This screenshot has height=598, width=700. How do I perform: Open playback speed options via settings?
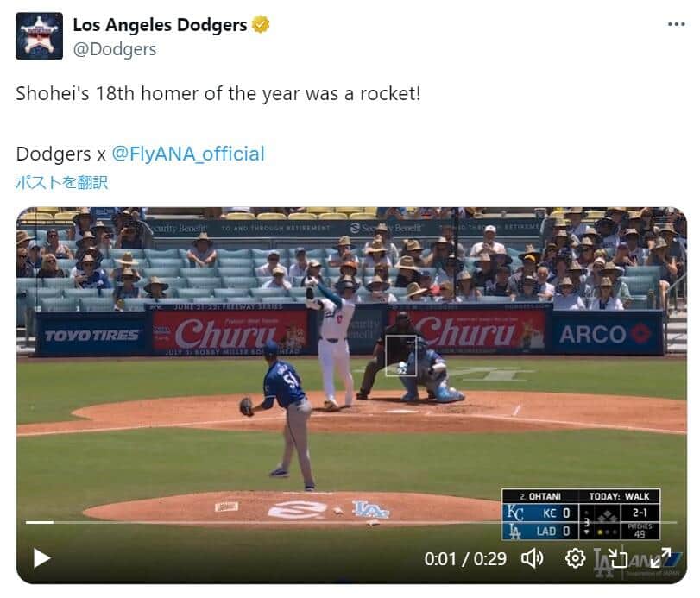pyautogui.click(x=574, y=559)
